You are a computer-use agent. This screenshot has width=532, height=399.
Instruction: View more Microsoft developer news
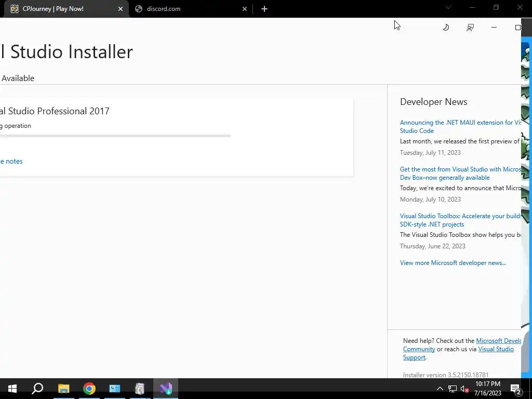[x=453, y=262]
